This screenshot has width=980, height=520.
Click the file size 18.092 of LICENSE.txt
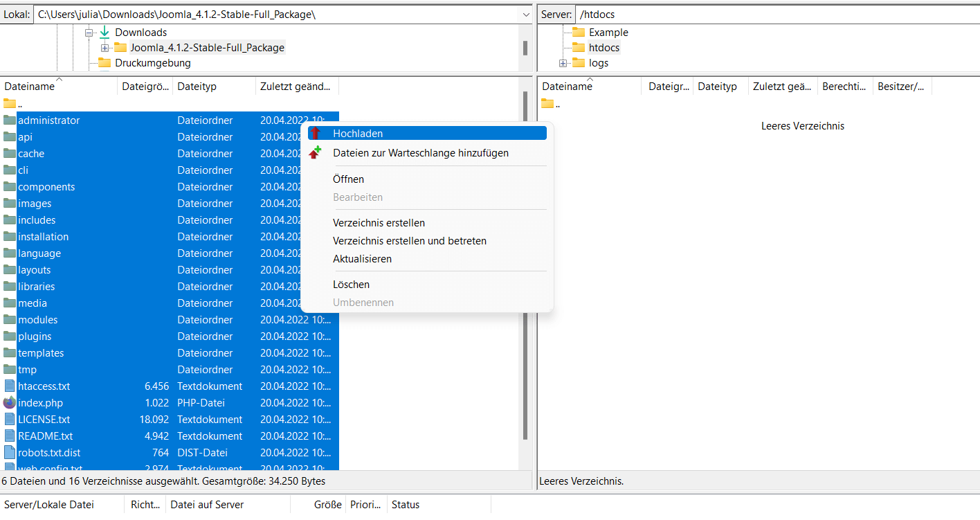point(154,419)
